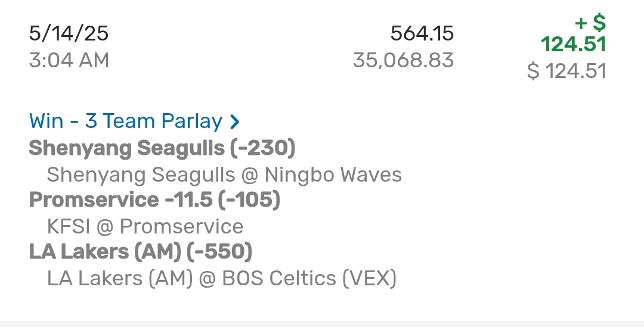Viewport: 644px width, 327px height.
Task: Click the (-550) odds value
Action: (x=219, y=252)
